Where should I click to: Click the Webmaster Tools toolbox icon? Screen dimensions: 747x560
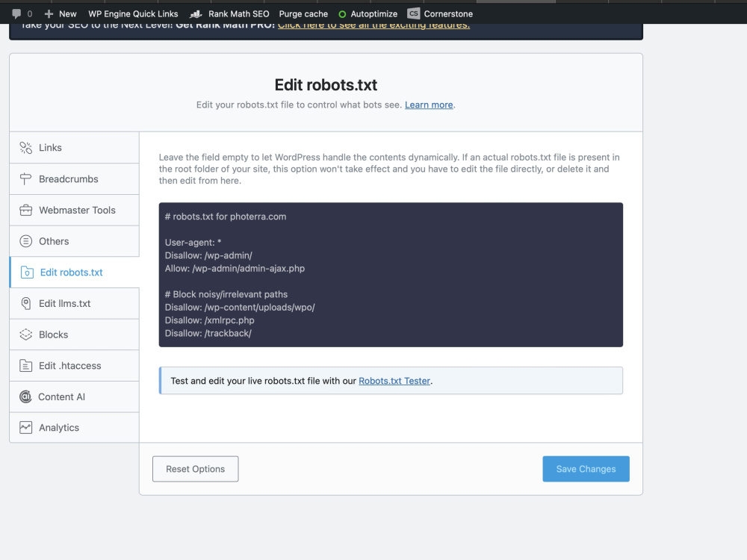[x=25, y=210]
